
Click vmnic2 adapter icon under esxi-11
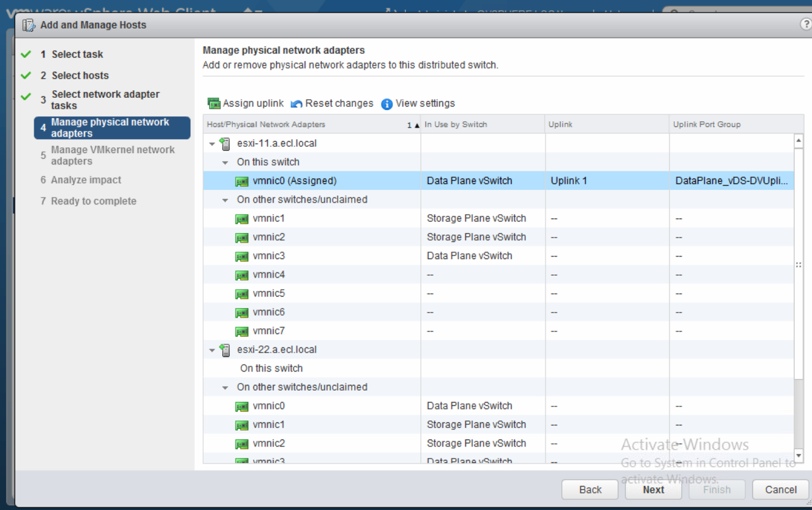click(x=242, y=238)
